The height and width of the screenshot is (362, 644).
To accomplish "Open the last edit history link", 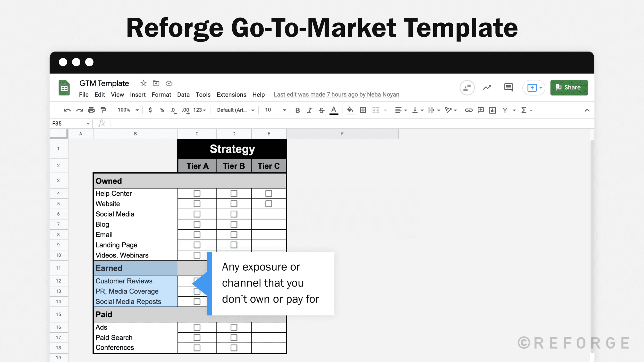I will (x=336, y=94).
